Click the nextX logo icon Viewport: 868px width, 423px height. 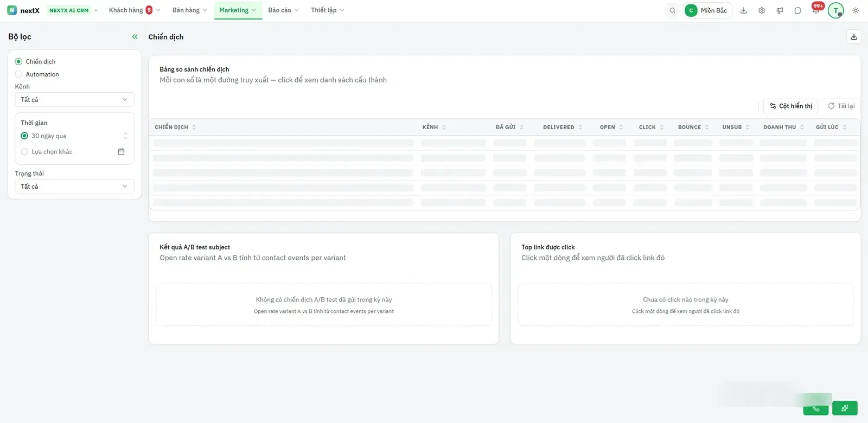12,10
